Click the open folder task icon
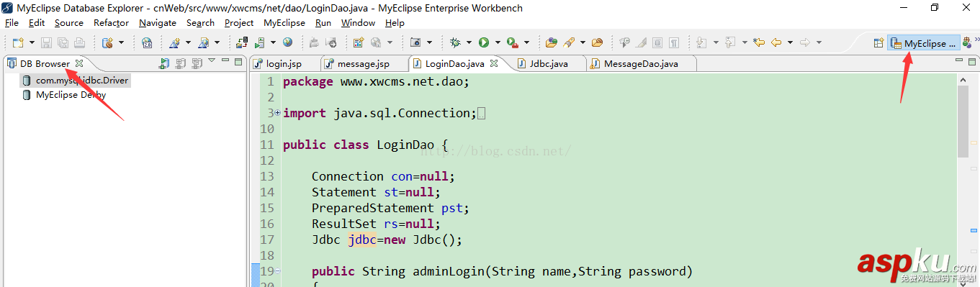This screenshot has height=287, width=980. pyautogui.click(x=597, y=42)
